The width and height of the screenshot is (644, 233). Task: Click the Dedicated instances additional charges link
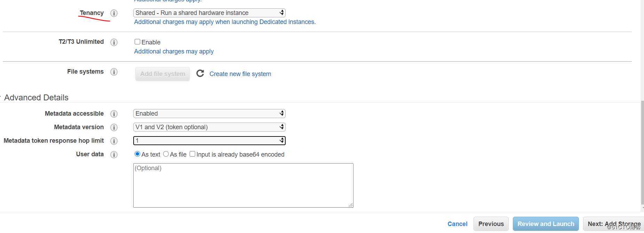click(225, 22)
